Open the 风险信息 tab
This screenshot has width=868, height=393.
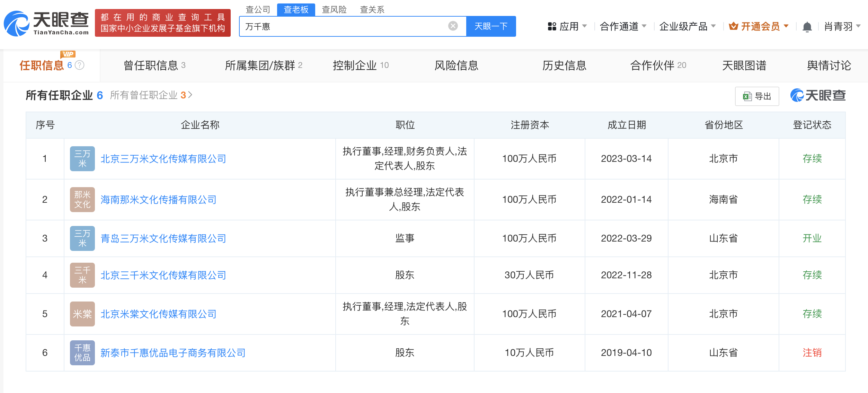coord(457,65)
